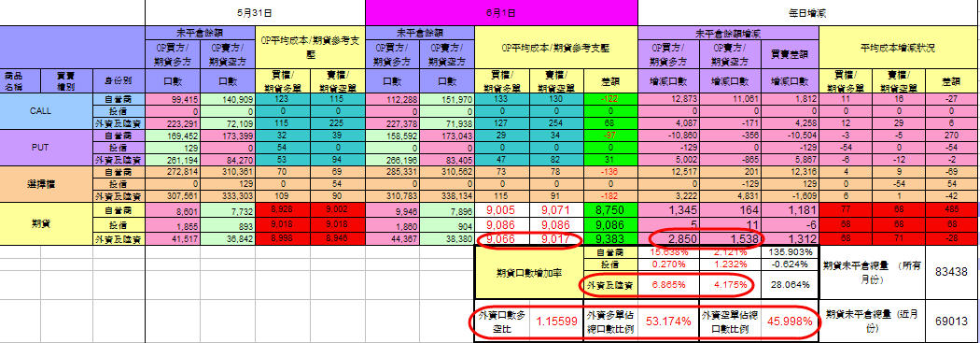Select the 身份別 column header cell
Viewport: 980px width, 343px height.
coord(119,80)
